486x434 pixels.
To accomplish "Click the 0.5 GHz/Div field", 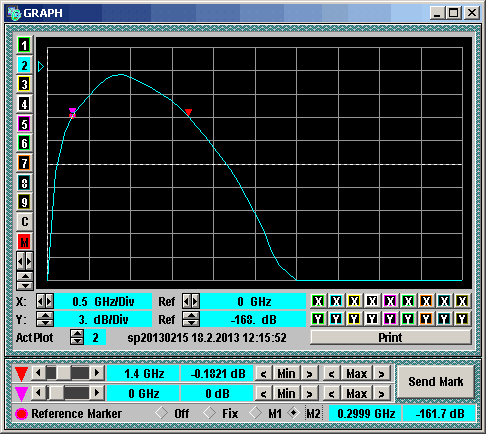I will click(103, 302).
